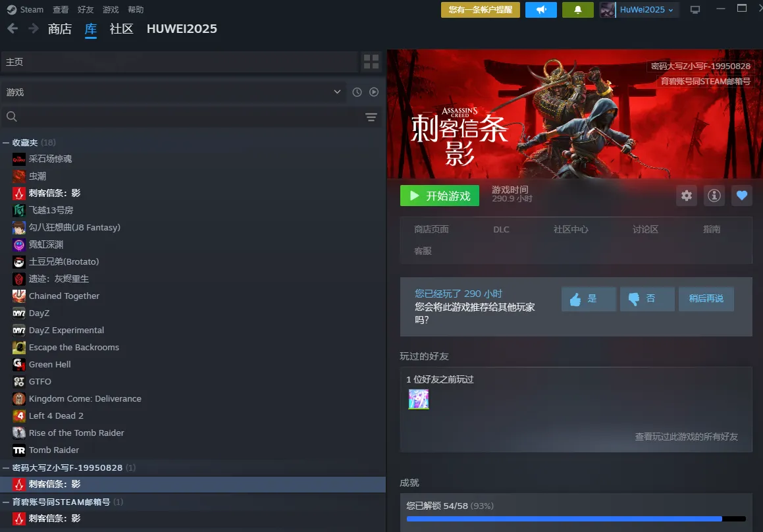This screenshot has width=763, height=532.
Task: Choose thumbs-down 否 for recommendation
Action: pyautogui.click(x=647, y=299)
